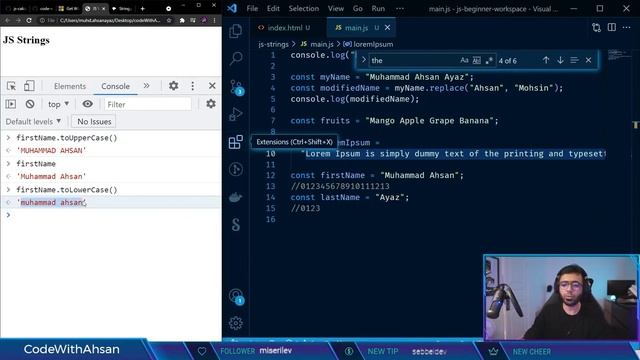Toggle Match Whole Word in find widget
640x360 pixels.
point(476,60)
